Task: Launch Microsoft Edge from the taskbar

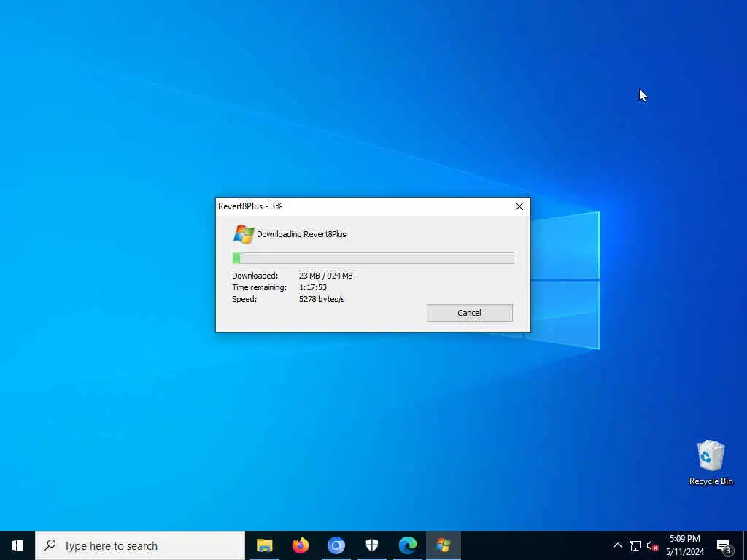Action: (407, 545)
